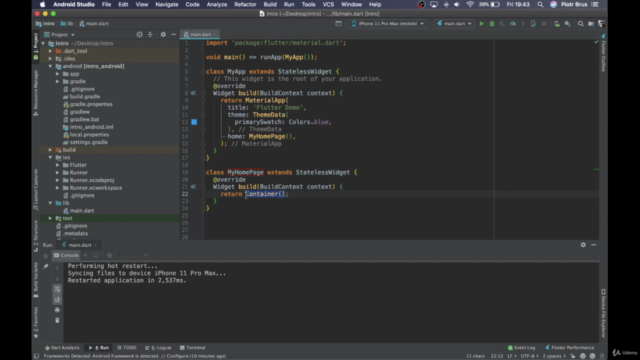Viewport: 640px width, 360px height.
Task: Clear console with the trash icon
Action: 57,320
